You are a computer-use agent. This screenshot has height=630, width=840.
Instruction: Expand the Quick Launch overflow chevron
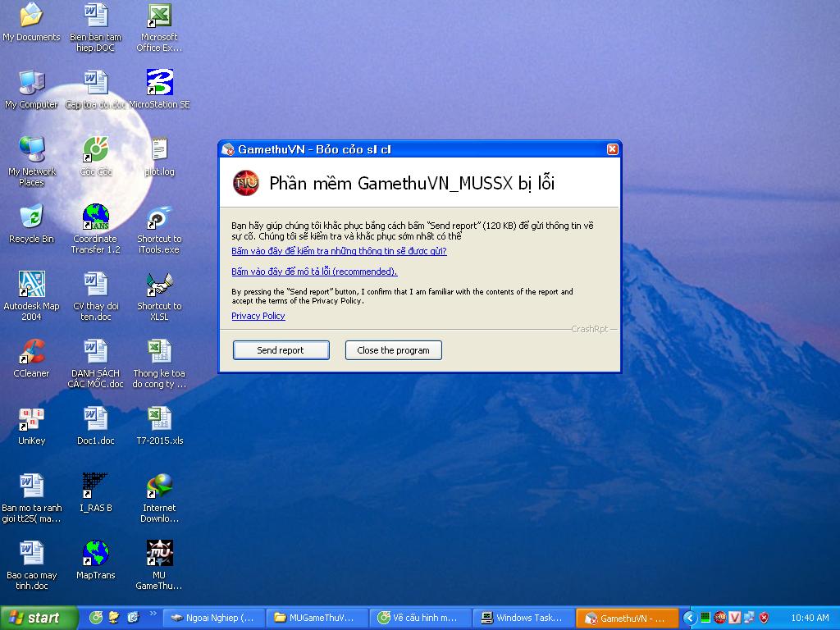(x=153, y=614)
